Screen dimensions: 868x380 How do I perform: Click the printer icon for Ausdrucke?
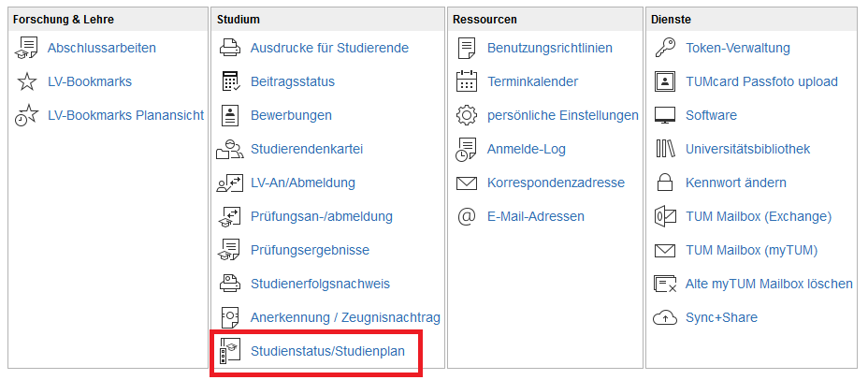point(230,48)
